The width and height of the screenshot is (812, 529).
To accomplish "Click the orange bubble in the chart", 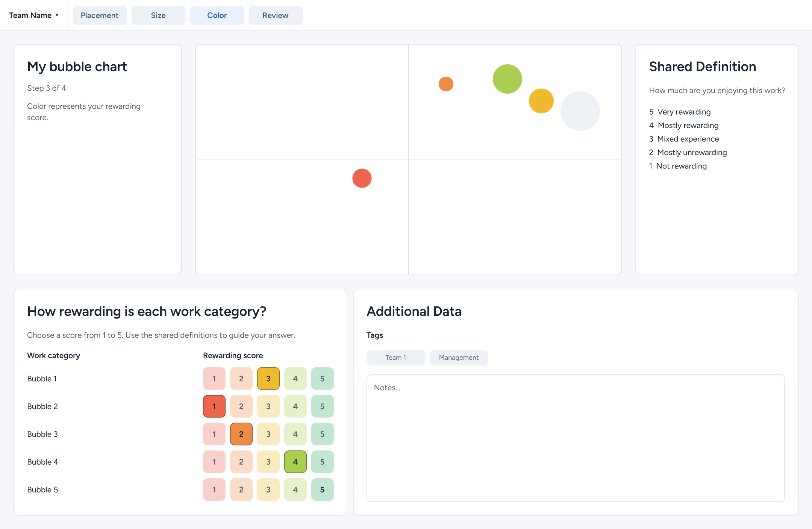I will click(x=446, y=84).
